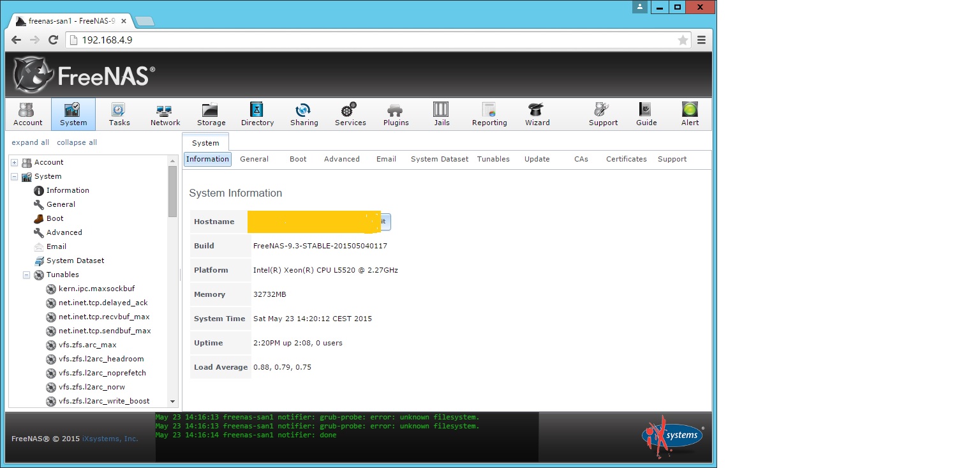Open the Tasks toolbar icon

(119, 114)
